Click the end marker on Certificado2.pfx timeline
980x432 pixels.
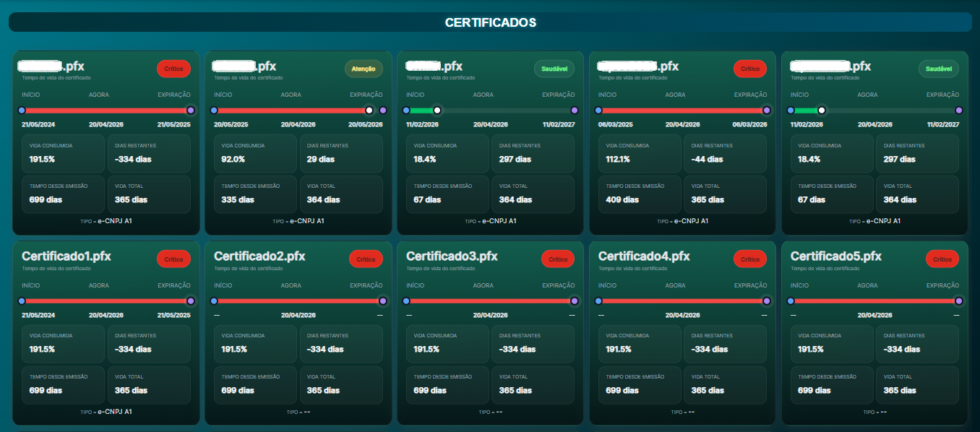(x=383, y=301)
